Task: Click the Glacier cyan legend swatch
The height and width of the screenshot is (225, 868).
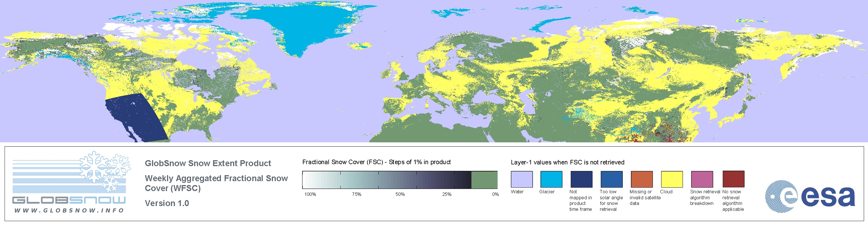Action: pos(551,179)
